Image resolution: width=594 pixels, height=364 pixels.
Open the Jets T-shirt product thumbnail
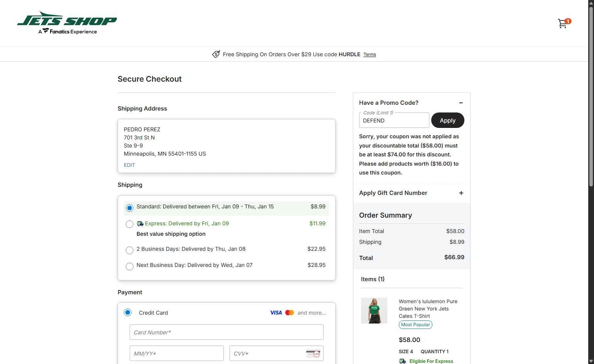[x=374, y=310]
